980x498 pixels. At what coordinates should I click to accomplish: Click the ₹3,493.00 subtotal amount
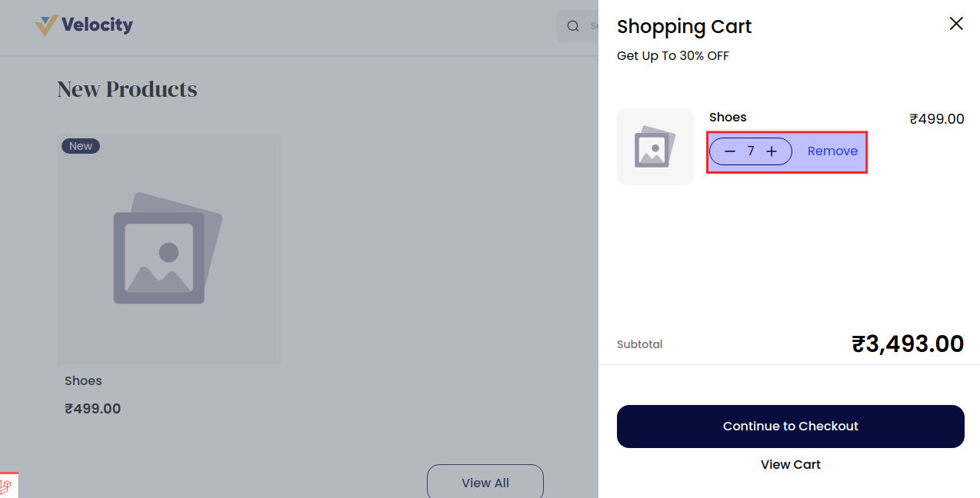pyautogui.click(x=908, y=344)
